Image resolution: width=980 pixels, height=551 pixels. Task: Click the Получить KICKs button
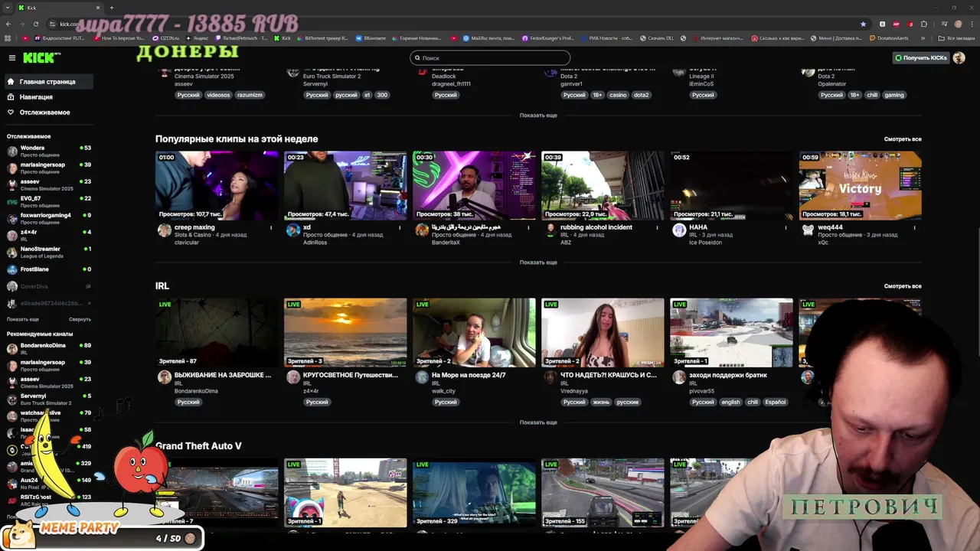click(x=921, y=57)
